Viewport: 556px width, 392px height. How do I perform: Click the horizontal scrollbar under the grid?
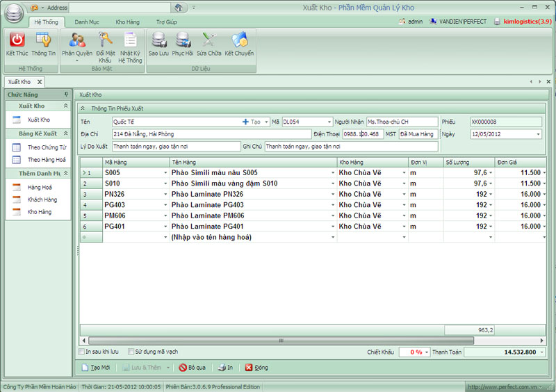[278, 341]
